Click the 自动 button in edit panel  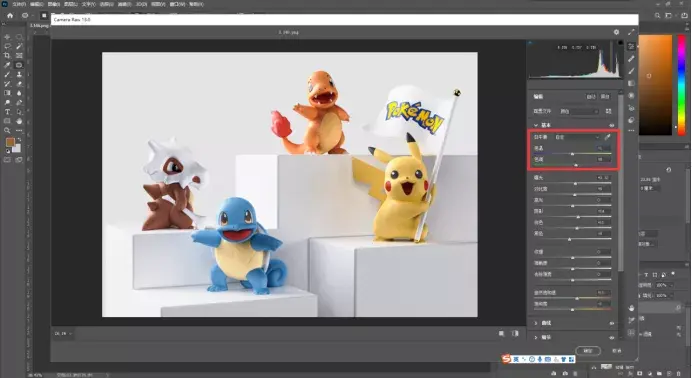[x=591, y=97]
